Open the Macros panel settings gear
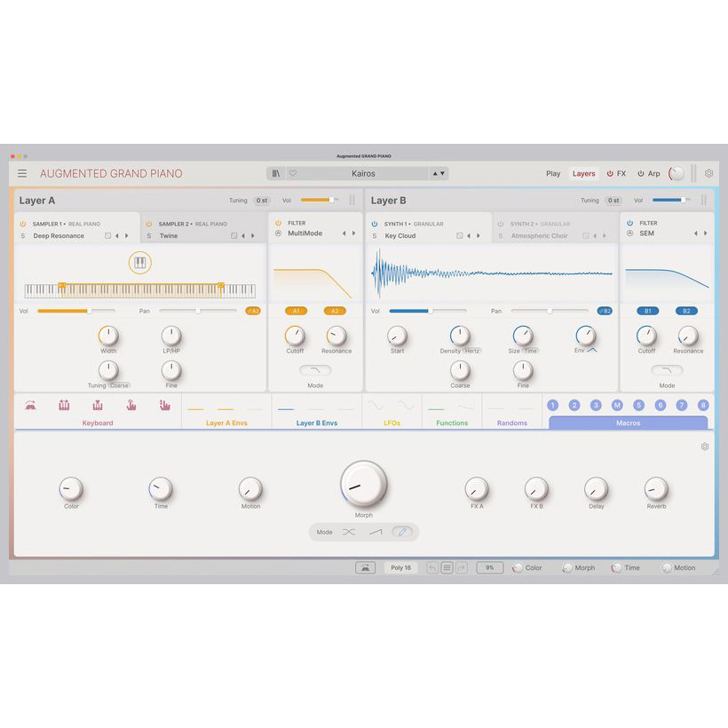728x728 pixels. (705, 447)
